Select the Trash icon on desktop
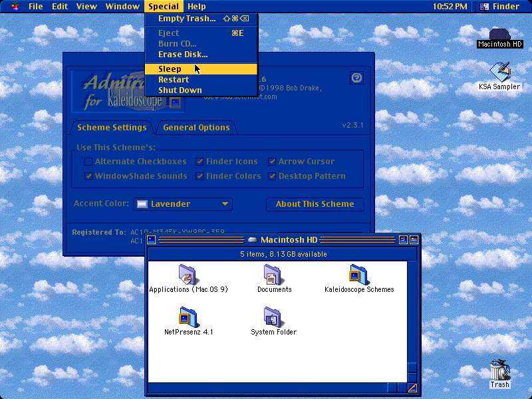This screenshot has height=399, width=532. (x=499, y=370)
